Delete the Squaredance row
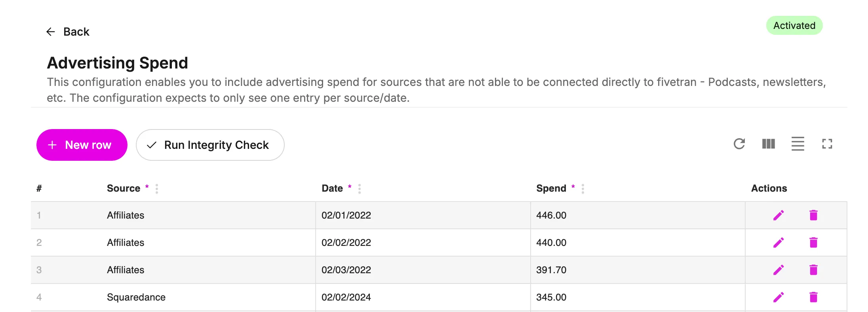Screen dimensions: 868x312 click(813, 297)
